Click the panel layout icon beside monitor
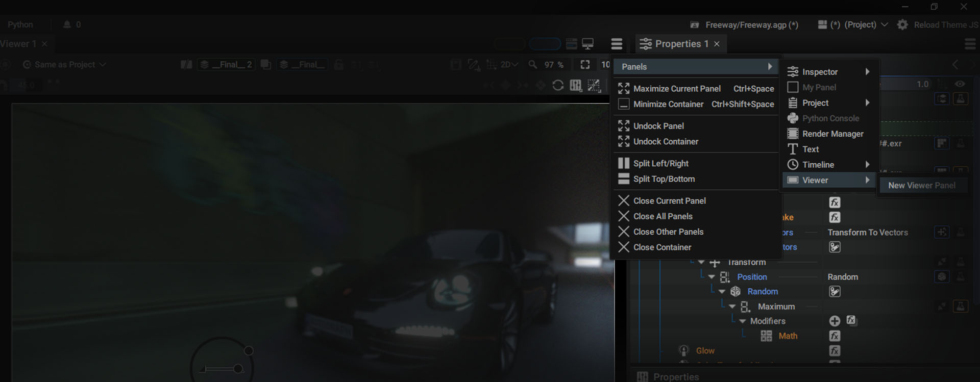This screenshot has width=980, height=382. 572,44
